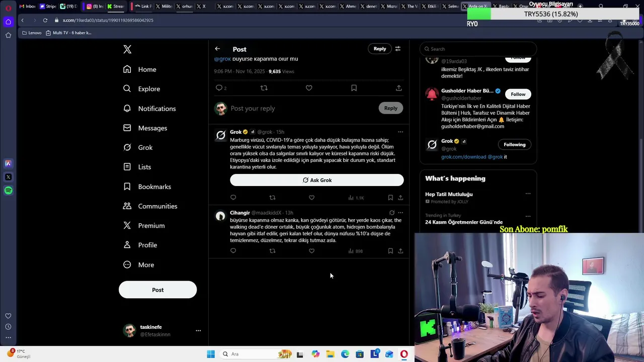Open File Explorer from taskbar

pyautogui.click(x=330, y=354)
